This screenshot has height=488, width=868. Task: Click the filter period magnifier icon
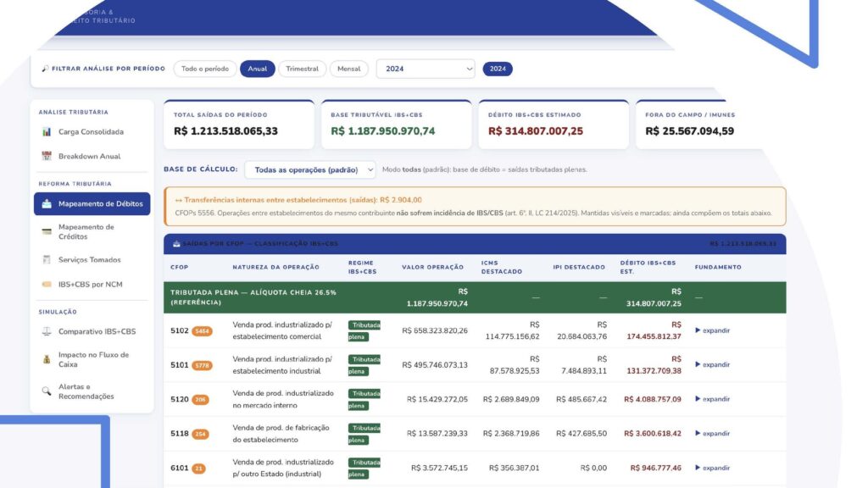point(45,69)
